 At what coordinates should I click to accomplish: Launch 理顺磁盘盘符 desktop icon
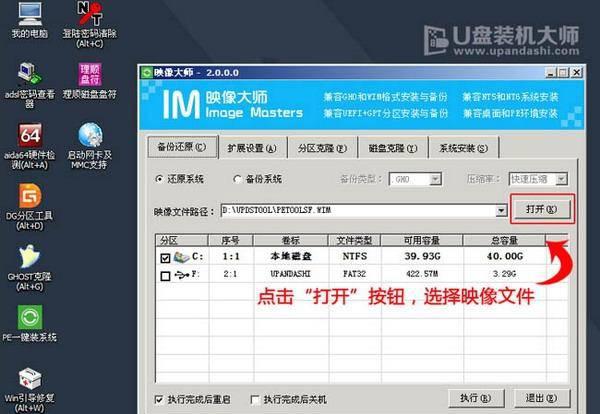[x=90, y=81]
